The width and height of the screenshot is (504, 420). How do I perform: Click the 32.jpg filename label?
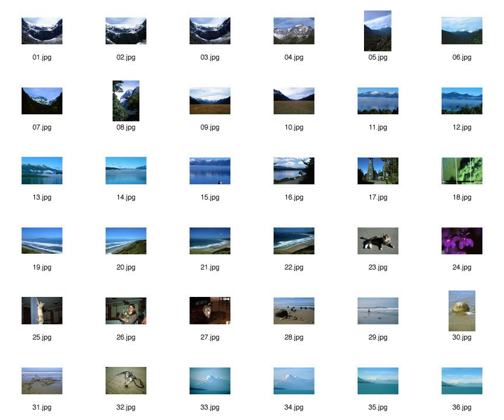126,407
